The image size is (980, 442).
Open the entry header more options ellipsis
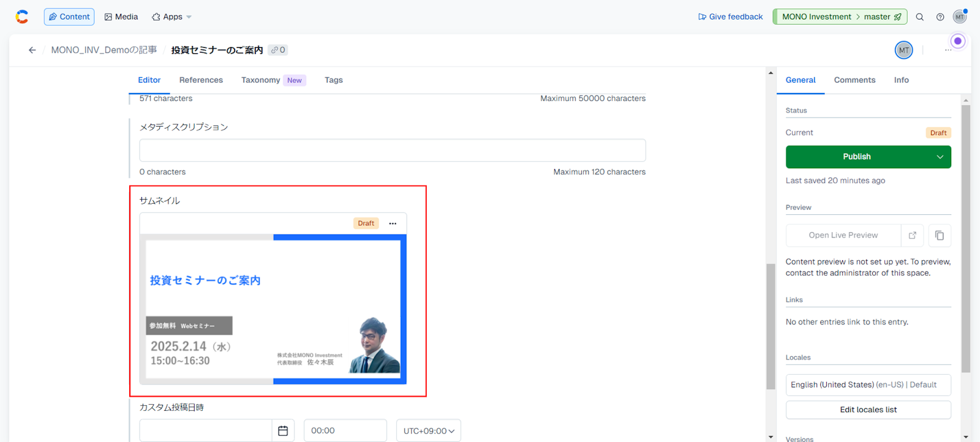click(x=948, y=50)
